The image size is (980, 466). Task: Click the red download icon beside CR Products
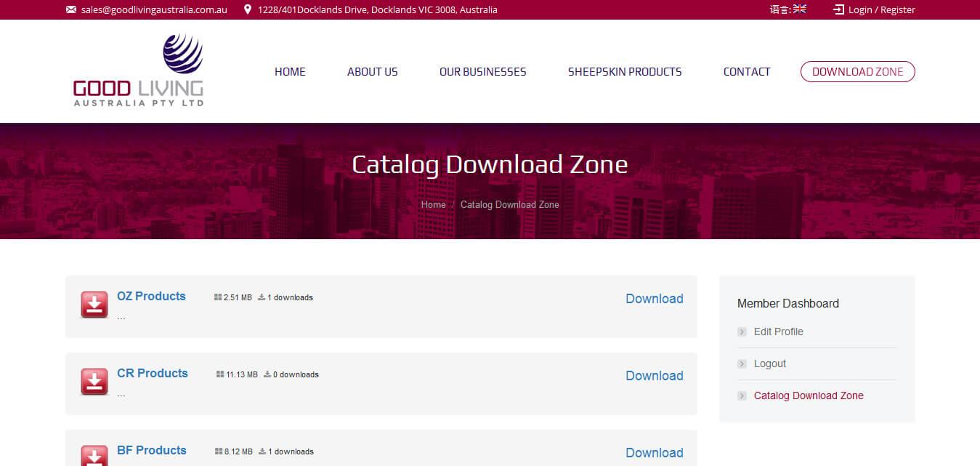(94, 382)
